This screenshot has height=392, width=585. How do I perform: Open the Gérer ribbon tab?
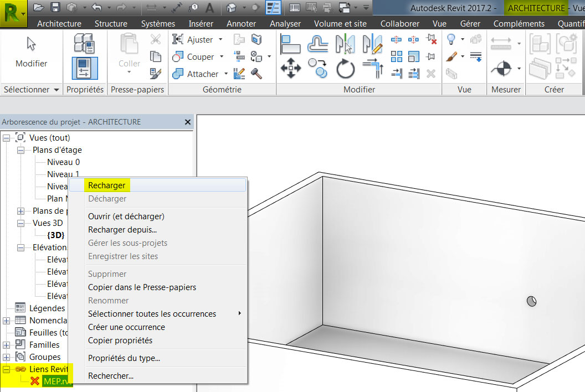pos(470,23)
